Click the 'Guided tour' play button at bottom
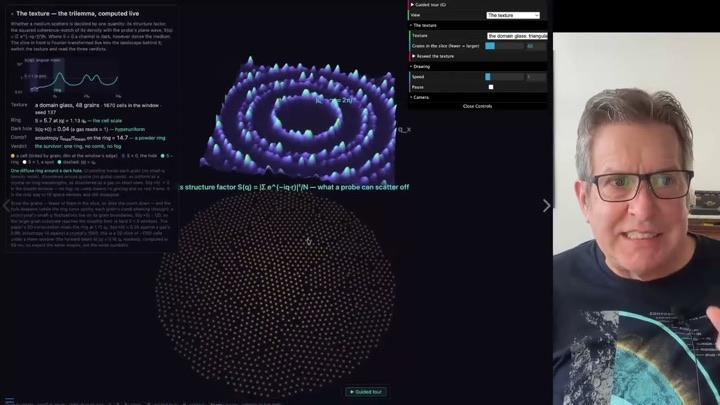Viewport: 720px width, 405px height. (x=366, y=392)
